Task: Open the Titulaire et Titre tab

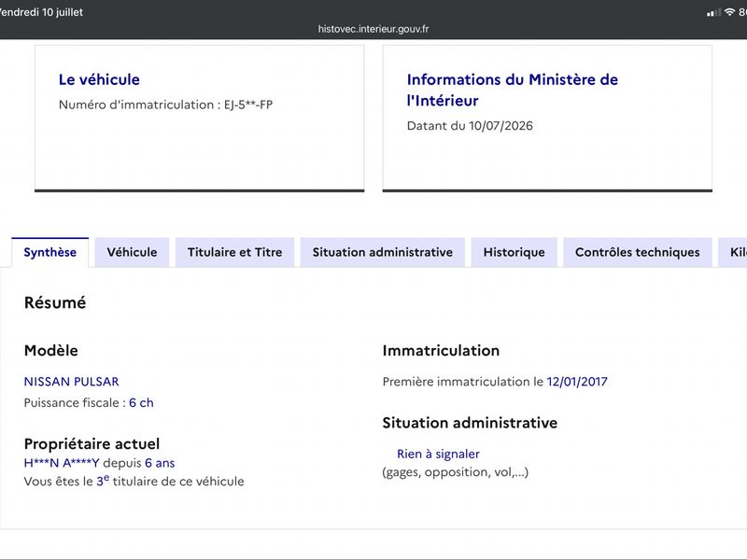Action: 235,252
